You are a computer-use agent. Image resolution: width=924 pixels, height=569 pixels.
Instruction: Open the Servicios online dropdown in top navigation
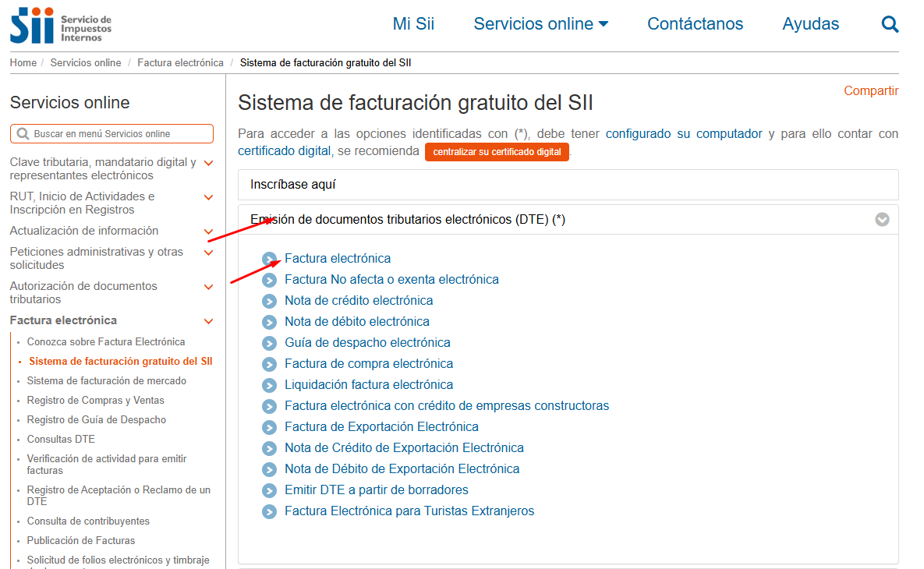[x=541, y=24]
